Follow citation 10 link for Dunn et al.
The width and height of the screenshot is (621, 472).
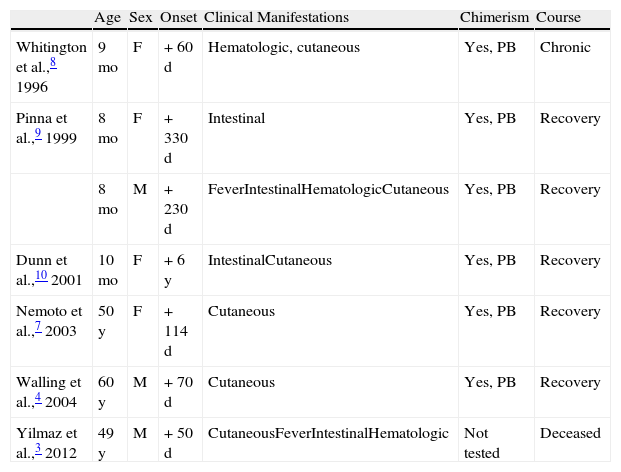coord(44,274)
